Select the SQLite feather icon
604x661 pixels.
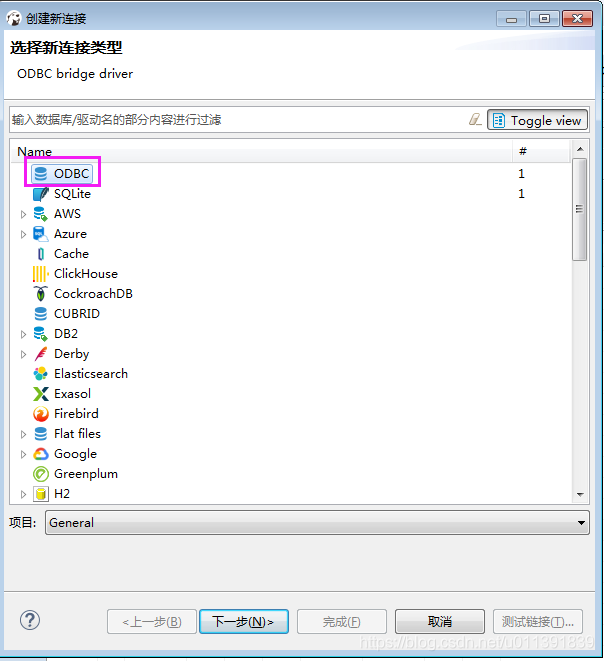click(x=40, y=194)
